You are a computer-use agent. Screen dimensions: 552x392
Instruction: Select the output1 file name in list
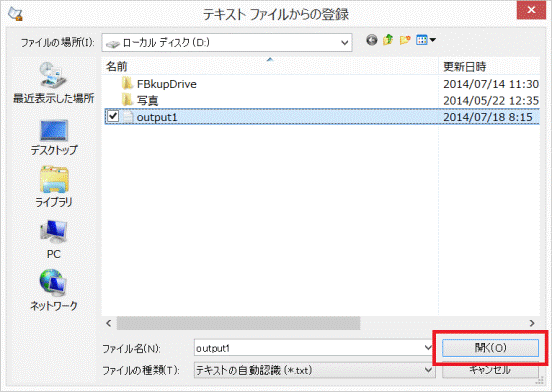pos(157,117)
